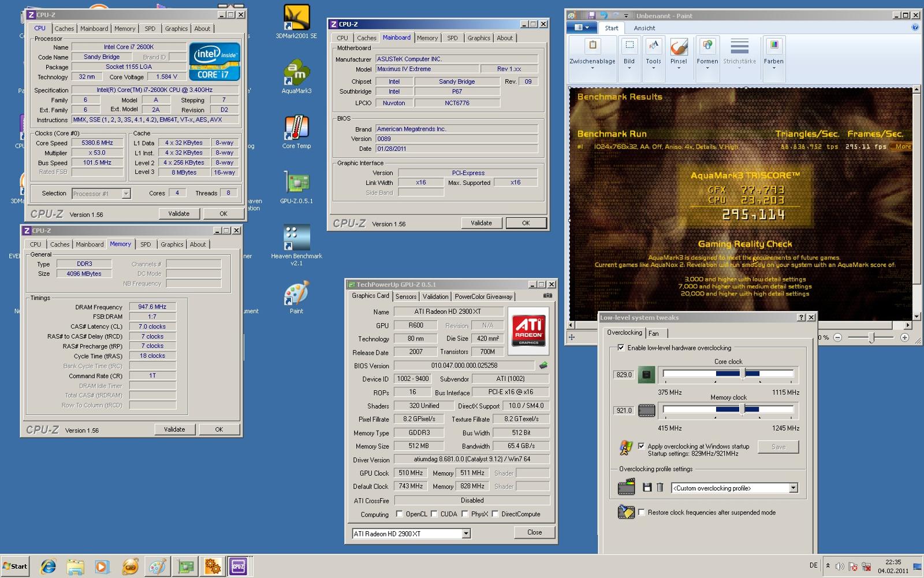Toggle the PhysX checkbox in GPU-Z

coord(465,514)
